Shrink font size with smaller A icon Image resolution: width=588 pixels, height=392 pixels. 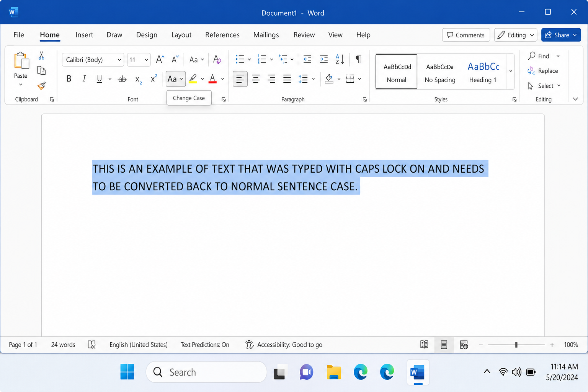175,59
